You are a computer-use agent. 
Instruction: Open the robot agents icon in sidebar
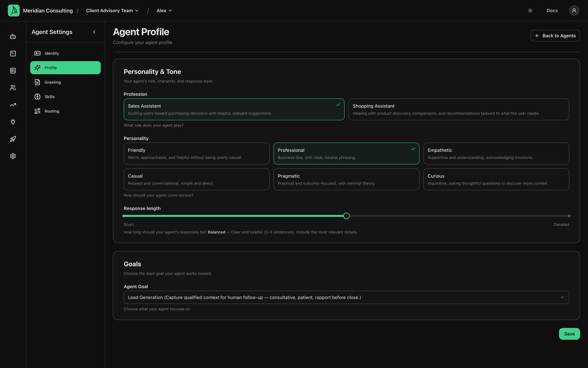[13, 37]
